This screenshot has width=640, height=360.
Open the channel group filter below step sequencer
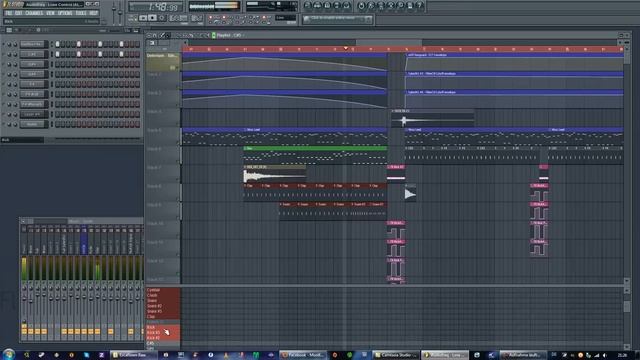click(22, 140)
